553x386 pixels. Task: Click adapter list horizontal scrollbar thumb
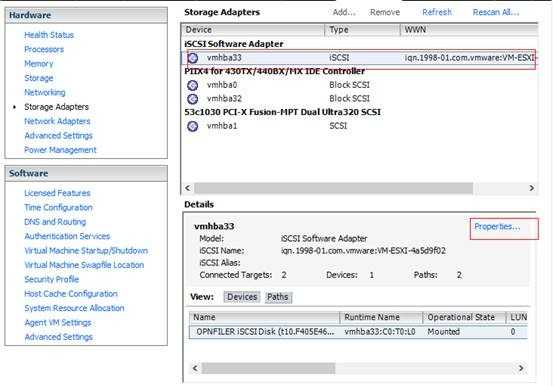click(334, 188)
